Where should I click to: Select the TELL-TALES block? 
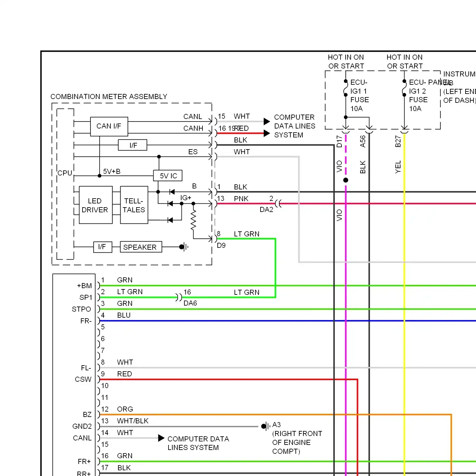[x=134, y=205]
